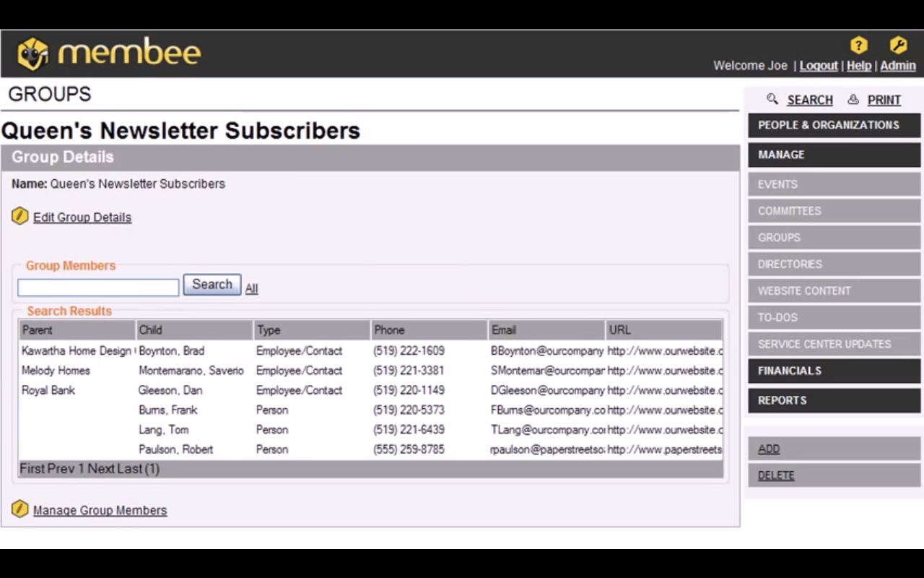Click phone number (519) 221-6439
This screenshot has width=924, height=578.
[x=409, y=429]
